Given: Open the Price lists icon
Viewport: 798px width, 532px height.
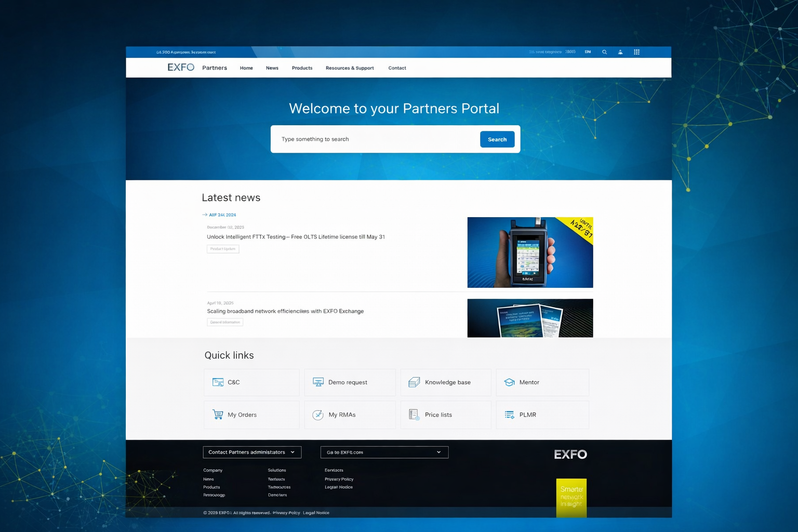Looking at the screenshot, I should click(414, 415).
